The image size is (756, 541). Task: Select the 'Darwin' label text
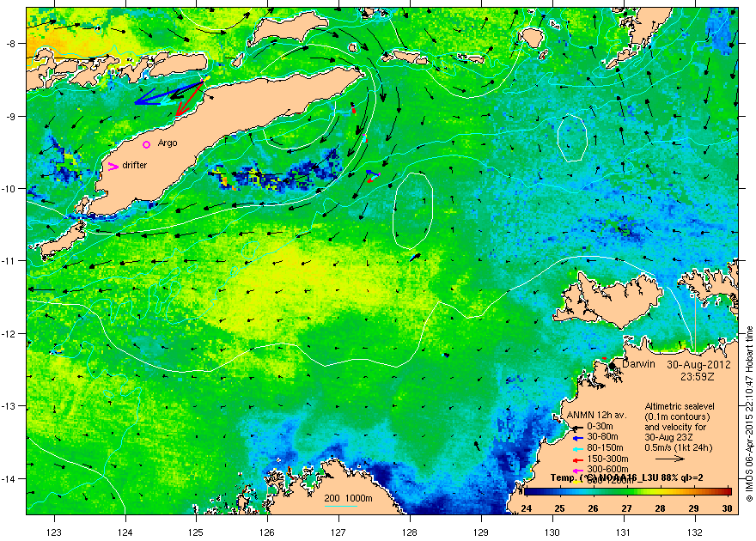(x=638, y=364)
